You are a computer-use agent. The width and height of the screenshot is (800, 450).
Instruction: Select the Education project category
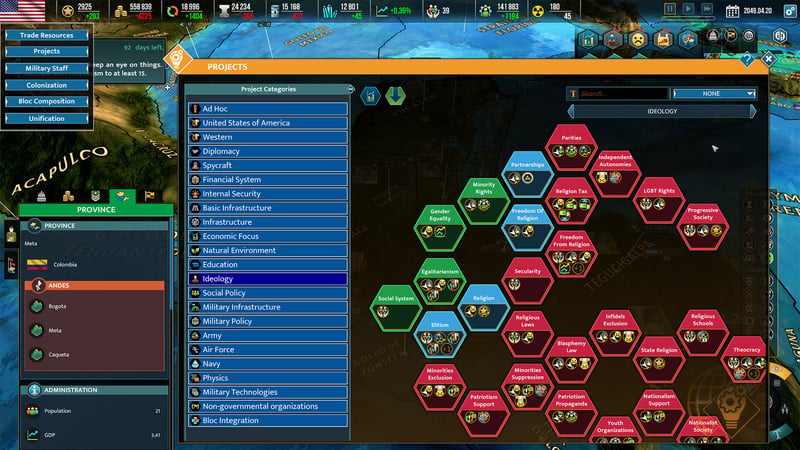(x=268, y=264)
